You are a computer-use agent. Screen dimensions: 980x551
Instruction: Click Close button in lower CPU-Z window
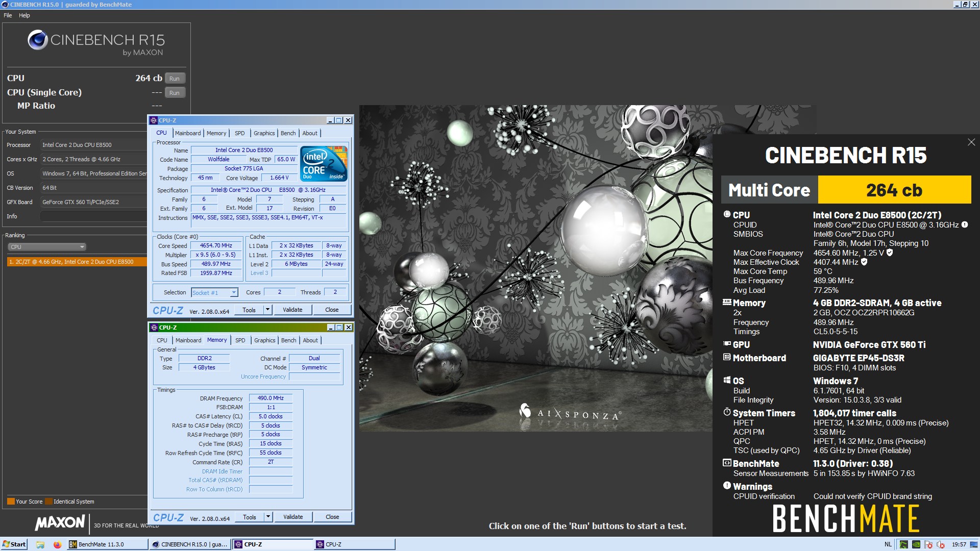332,517
